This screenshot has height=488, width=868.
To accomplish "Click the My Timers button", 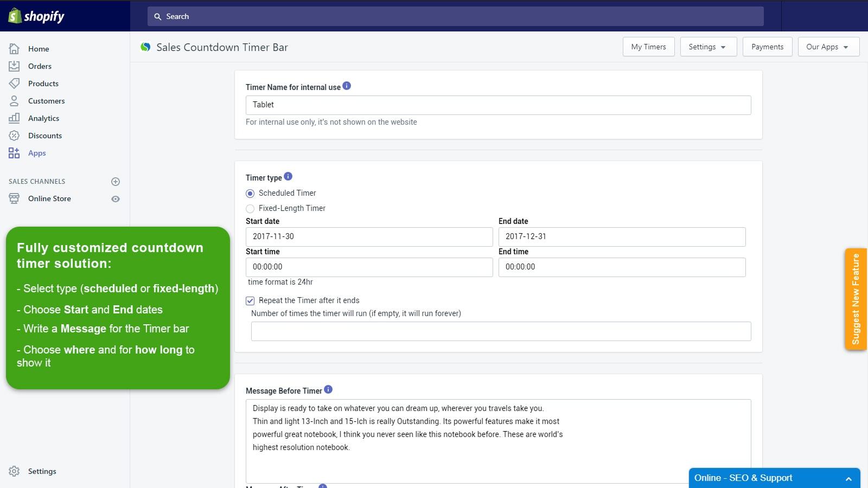I will pyautogui.click(x=648, y=47).
